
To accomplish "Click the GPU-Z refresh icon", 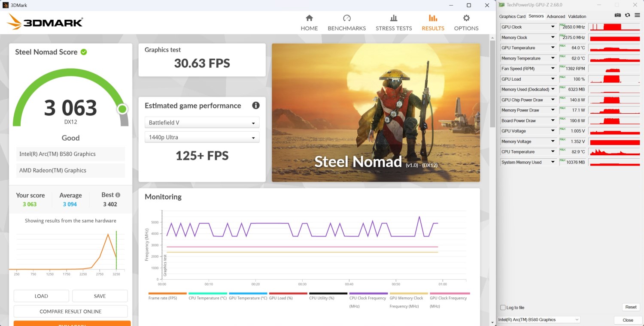I will 627,15.
